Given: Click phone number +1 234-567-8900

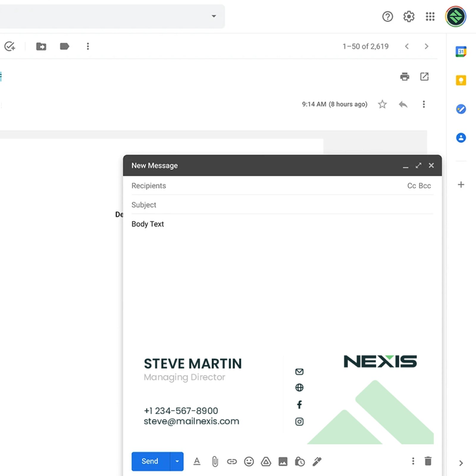Looking at the screenshot, I should pos(181,411).
